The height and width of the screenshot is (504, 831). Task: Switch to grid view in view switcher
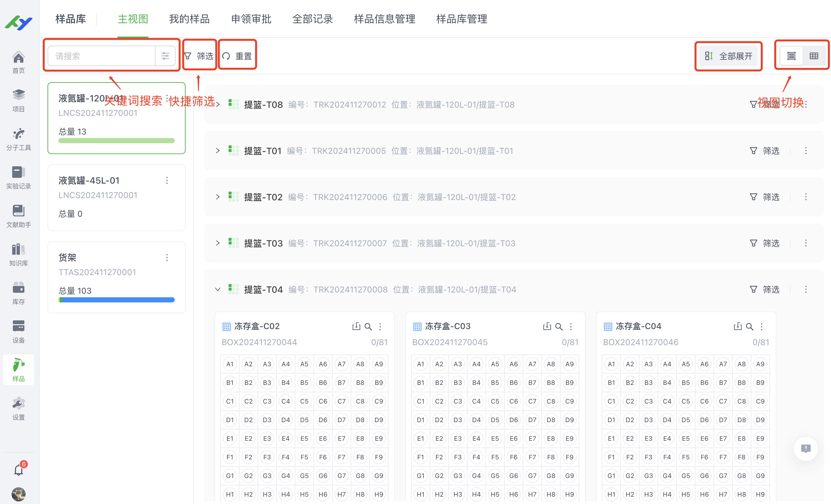[x=814, y=56]
